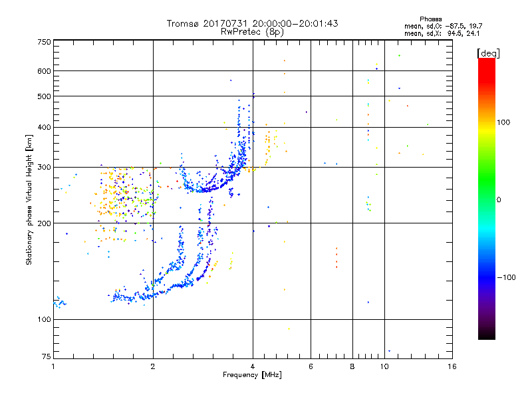The height and width of the screenshot is (399, 532).
Task: Pick the black bottom of the colorbar
Action: [x=487, y=335]
